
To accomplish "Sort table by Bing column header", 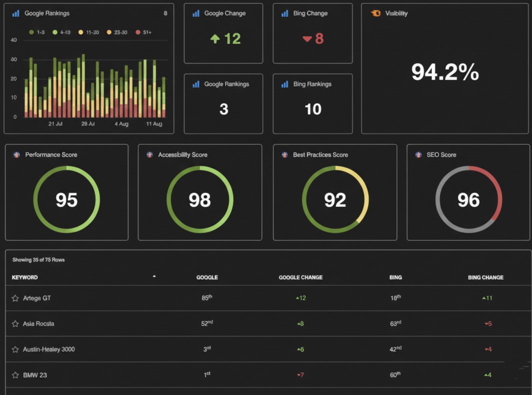I will 395,277.
